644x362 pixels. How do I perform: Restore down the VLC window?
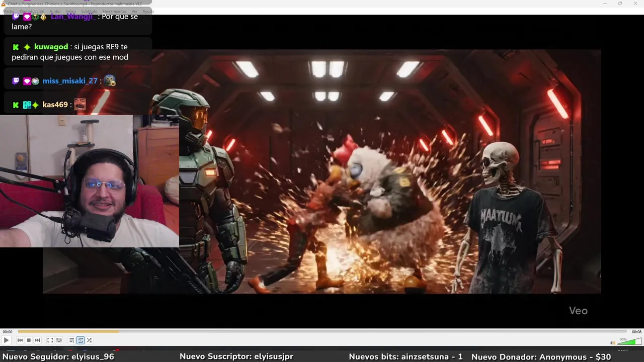[620, 4]
